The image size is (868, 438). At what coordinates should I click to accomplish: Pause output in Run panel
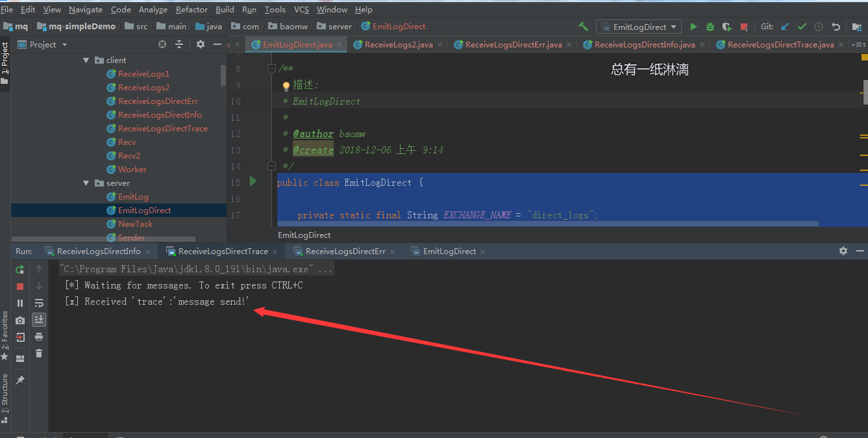click(20, 303)
